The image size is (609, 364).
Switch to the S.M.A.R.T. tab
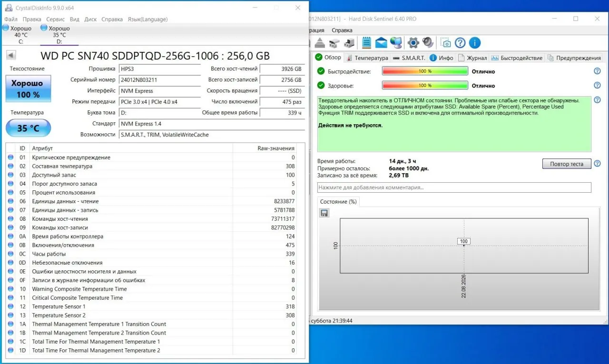point(409,58)
